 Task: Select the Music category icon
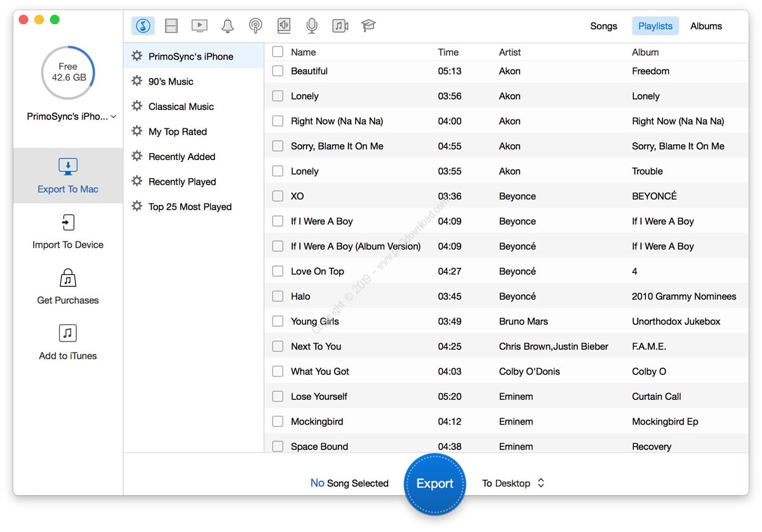144,26
